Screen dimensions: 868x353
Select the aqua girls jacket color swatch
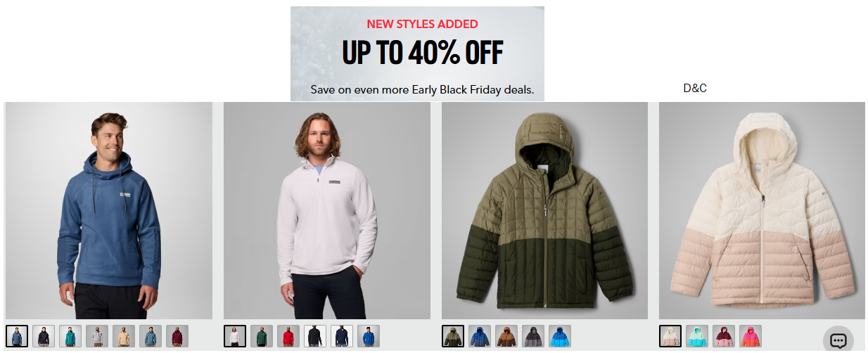coord(697,336)
